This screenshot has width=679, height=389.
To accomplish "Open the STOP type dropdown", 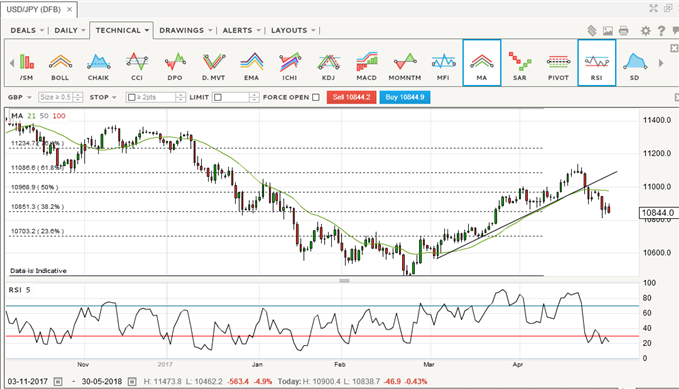I will (x=103, y=97).
